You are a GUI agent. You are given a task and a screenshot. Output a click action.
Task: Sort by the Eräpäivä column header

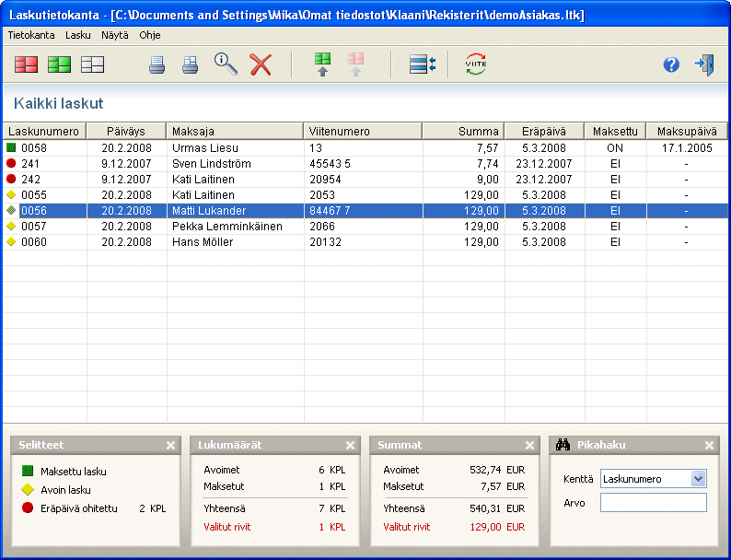[544, 131]
